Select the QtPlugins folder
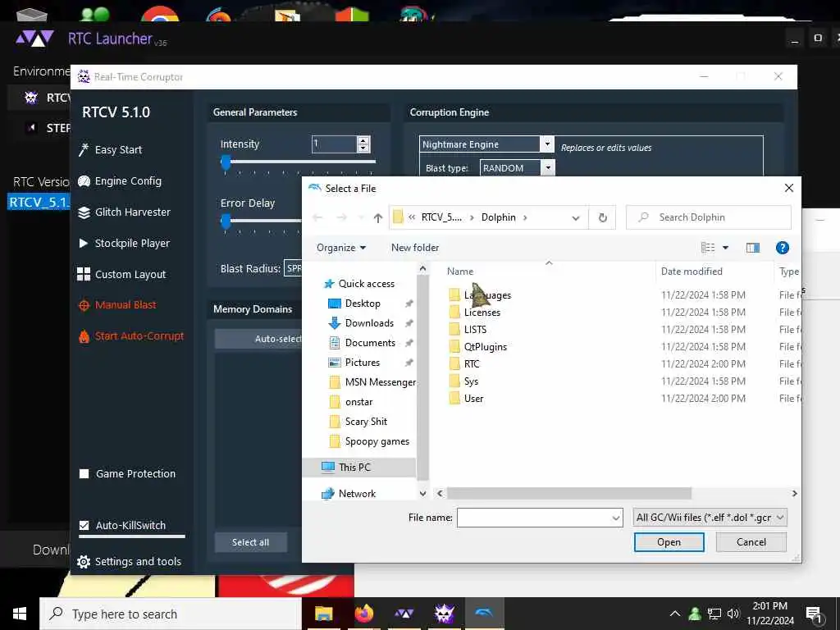840x630 pixels. click(486, 347)
